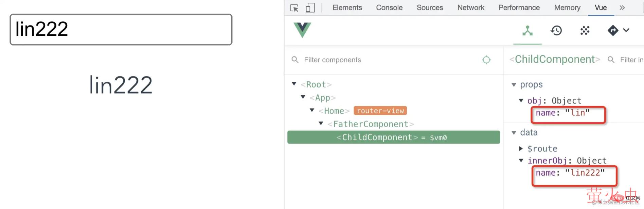644x209 pixels.
Task: Switch to the Console tab
Action: [x=389, y=8]
